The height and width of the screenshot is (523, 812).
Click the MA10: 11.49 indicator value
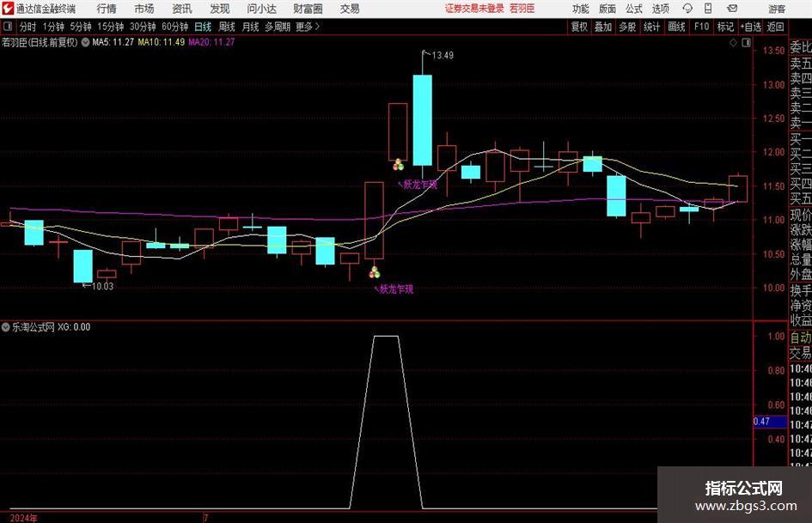point(161,42)
